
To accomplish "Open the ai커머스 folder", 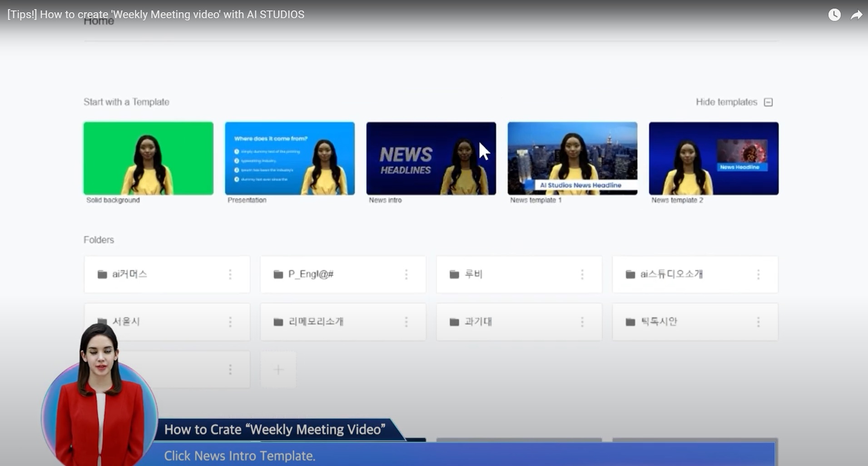I will coord(167,274).
